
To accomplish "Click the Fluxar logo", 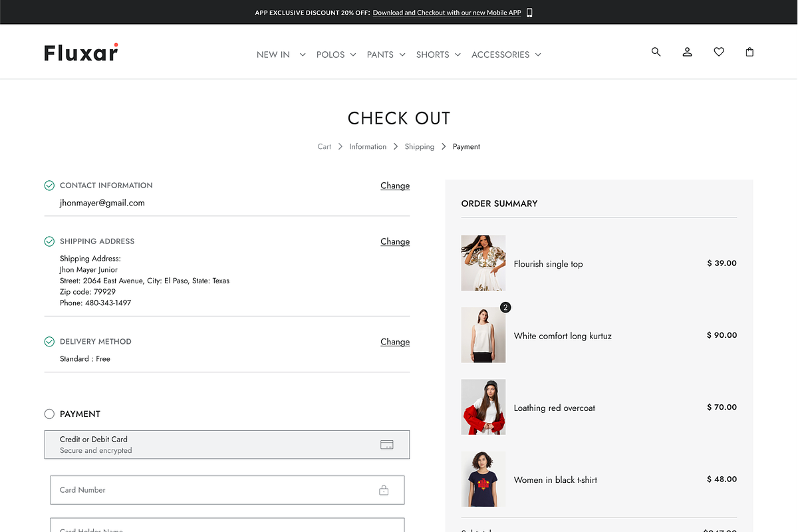I will tap(81, 52).
